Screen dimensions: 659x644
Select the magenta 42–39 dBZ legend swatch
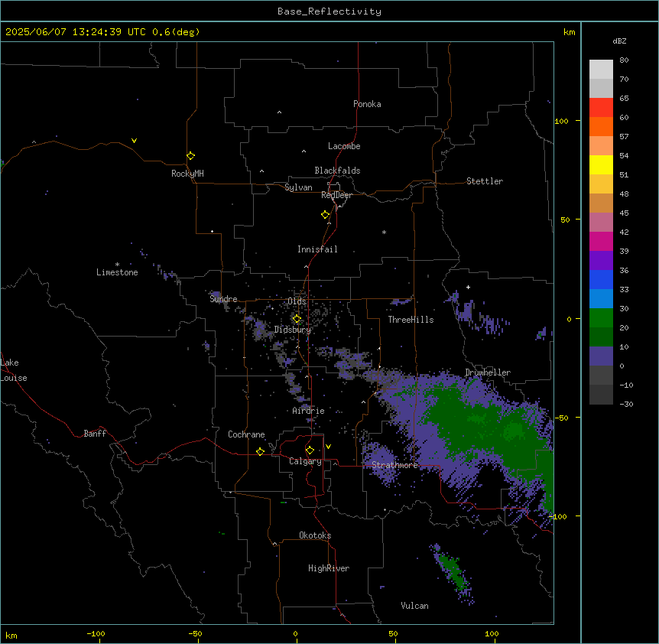coord(601,241)
